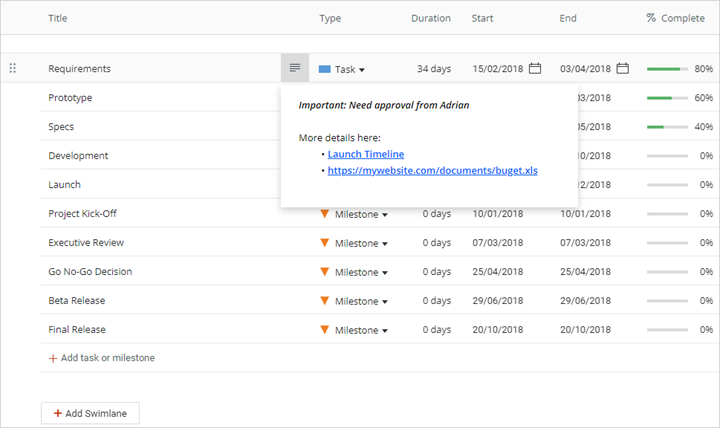This screenshot has height=428, width=720.
Task: Open the buget.xls document link
Action: pyautogui.click(x=432, y=171)
